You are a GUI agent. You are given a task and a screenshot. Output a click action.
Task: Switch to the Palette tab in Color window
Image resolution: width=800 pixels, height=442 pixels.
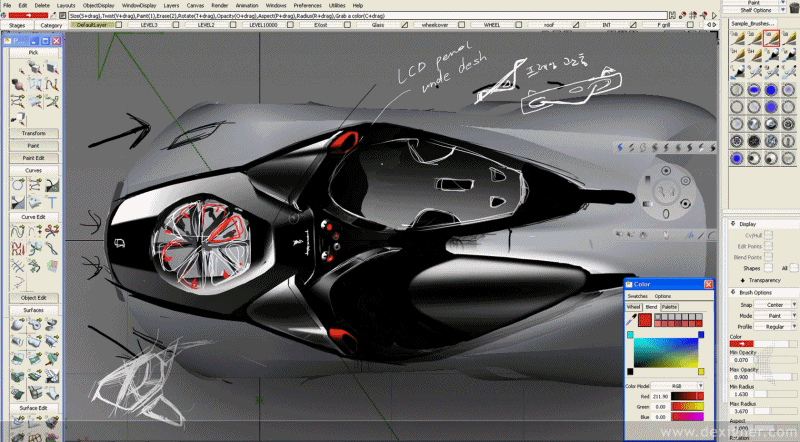669,307
